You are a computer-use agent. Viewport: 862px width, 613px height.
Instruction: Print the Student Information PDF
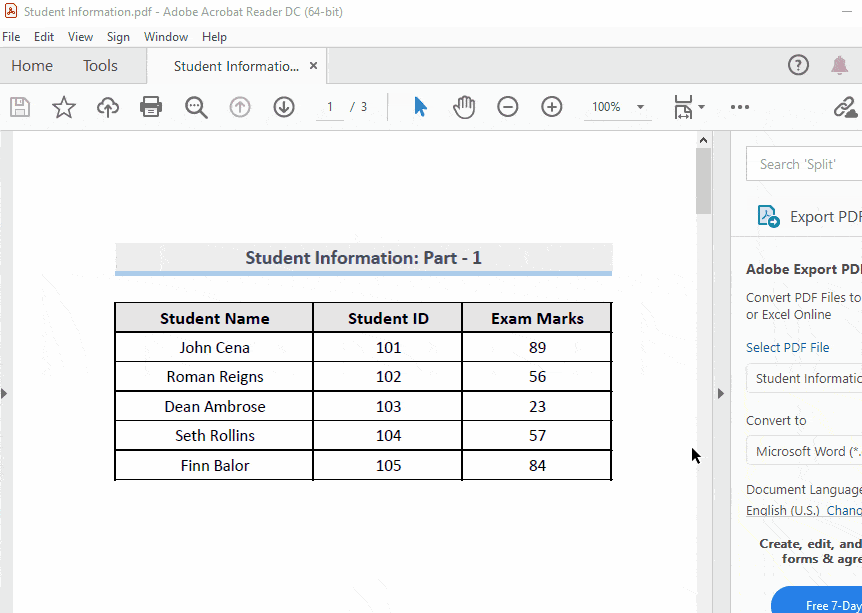tap(151, 107)
